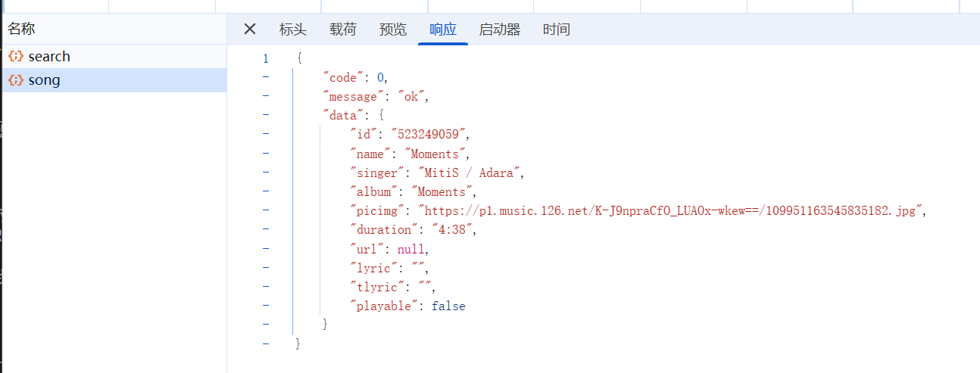The height and width of the screenshot is (373, 980).
Task: Open the 时间 tab
Action: (x=557, y=30)
